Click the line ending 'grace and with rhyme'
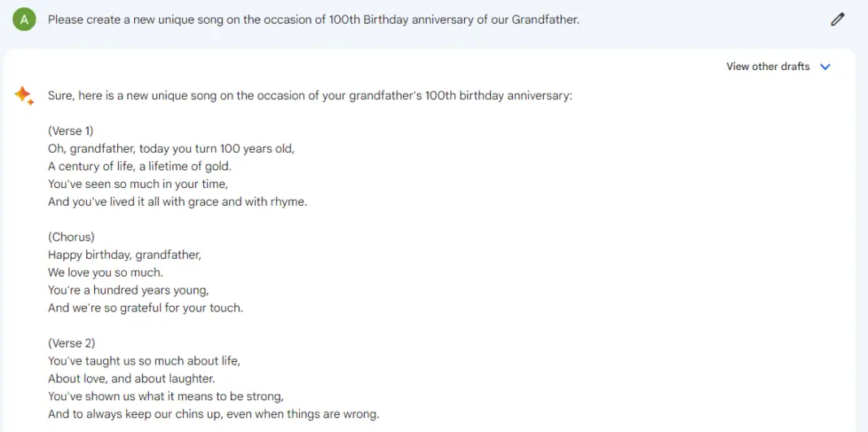Screen dimensions: 868x432 click(x=177, y=201)
